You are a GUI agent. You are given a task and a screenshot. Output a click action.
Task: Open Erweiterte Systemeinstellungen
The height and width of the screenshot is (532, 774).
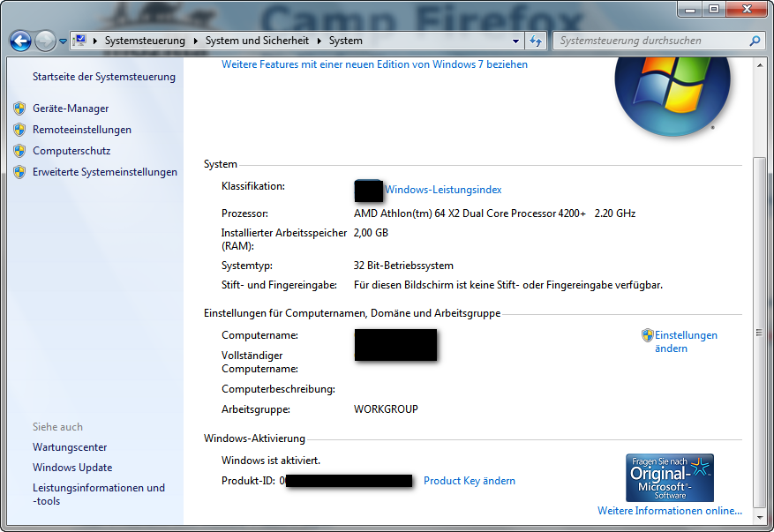tap(105, 172)
